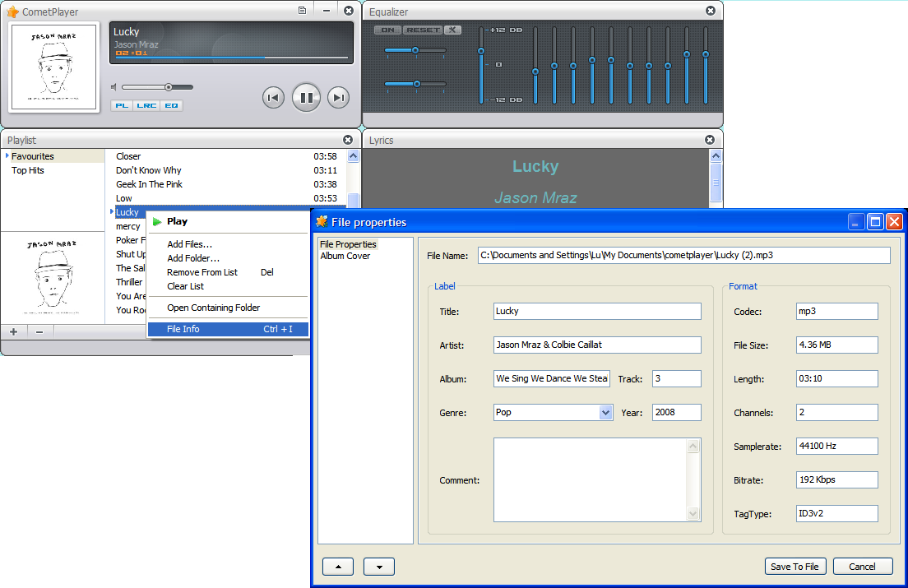Click the equalizer RESET button

point(423,30)
